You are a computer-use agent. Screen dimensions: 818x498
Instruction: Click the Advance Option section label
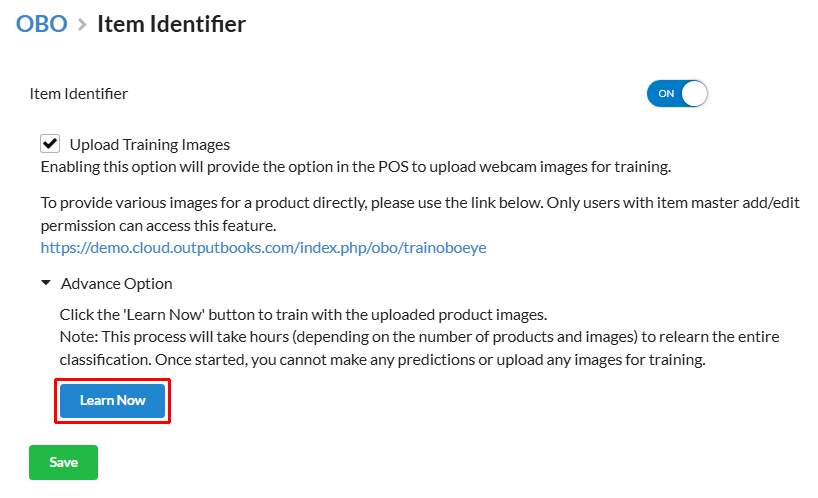pyautogui.click(x=116, y=284)
